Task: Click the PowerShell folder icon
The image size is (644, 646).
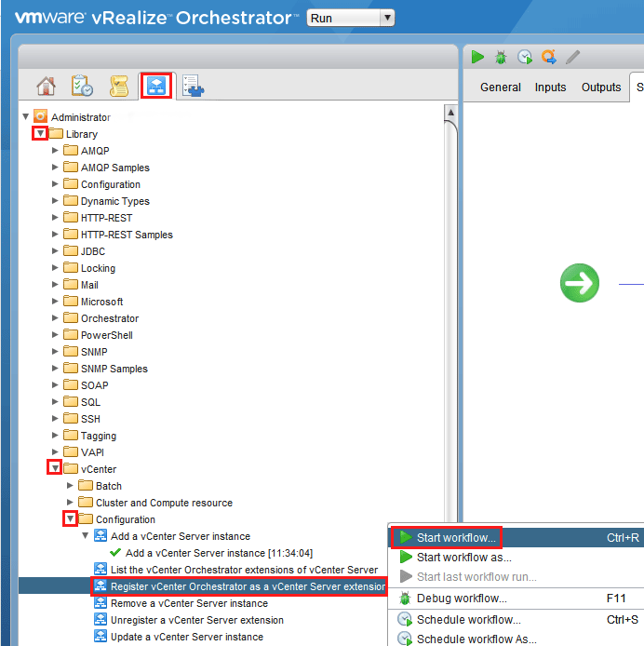Action: 71,334
